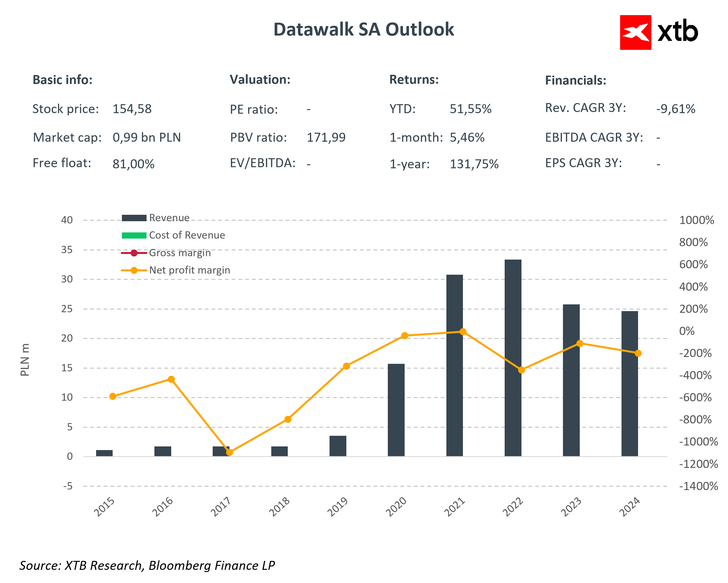This screenshot has height=583, width=728.
Task: Click the red XTB logo icon
Action: [x=635, y=32]
